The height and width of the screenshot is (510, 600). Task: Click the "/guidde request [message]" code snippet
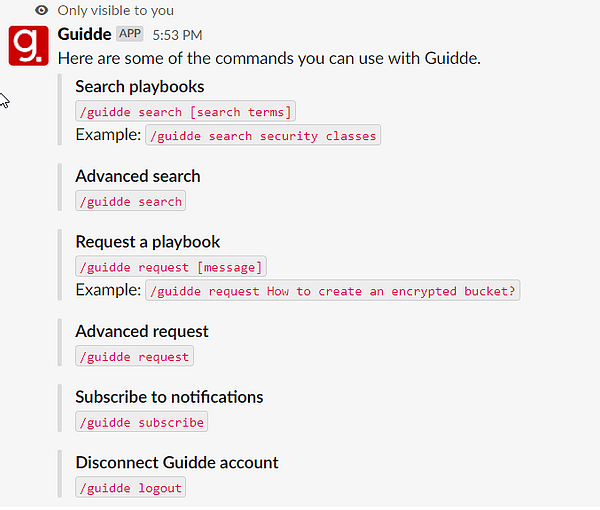[171, 267]
